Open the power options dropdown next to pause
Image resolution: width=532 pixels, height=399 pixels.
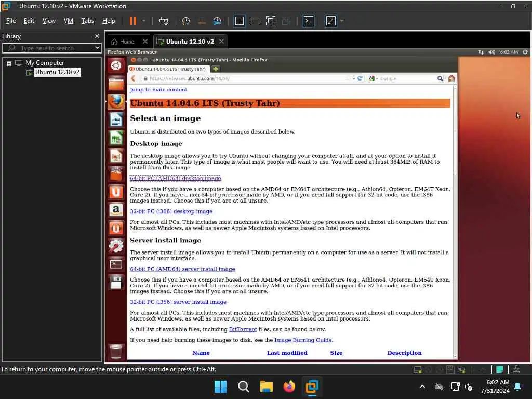click(144, 21)
